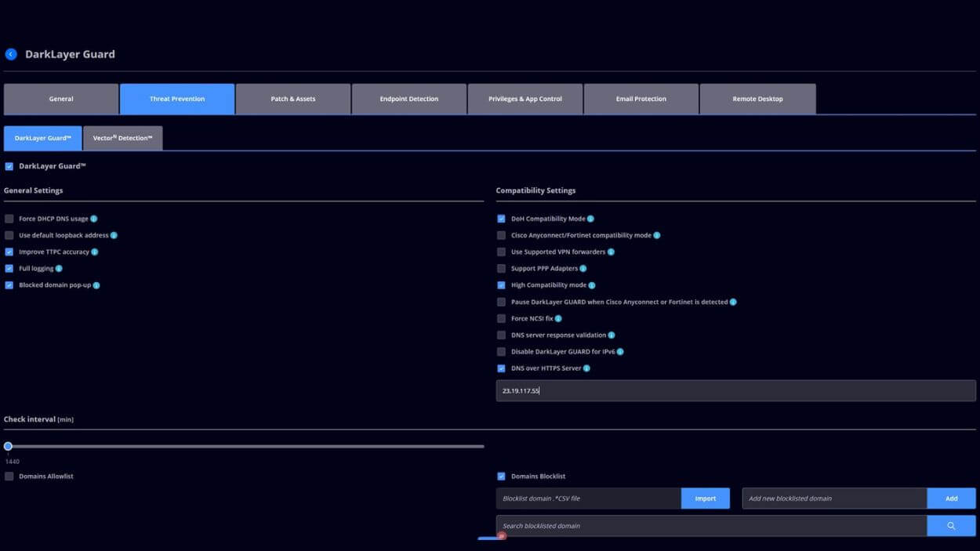Uncheck the Domains Blocklist checkbox
The width and height of the screenshot is (980, 551).
(502, 477)
